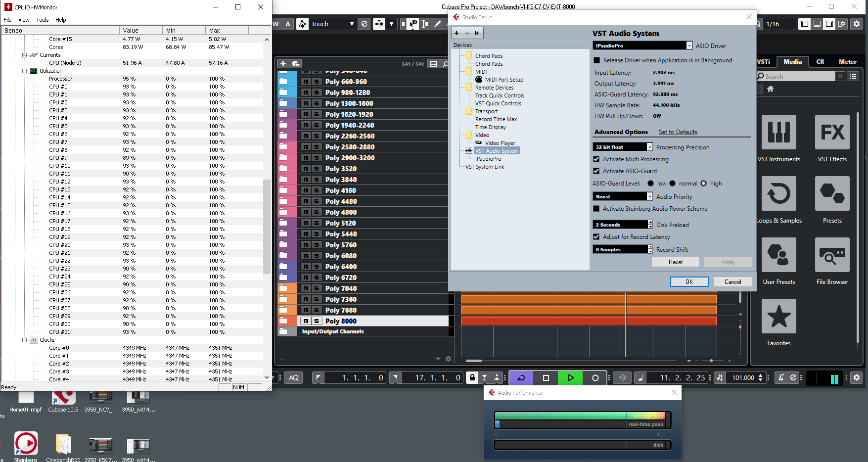Solo the Poly 660-960 track

point(317,82)
